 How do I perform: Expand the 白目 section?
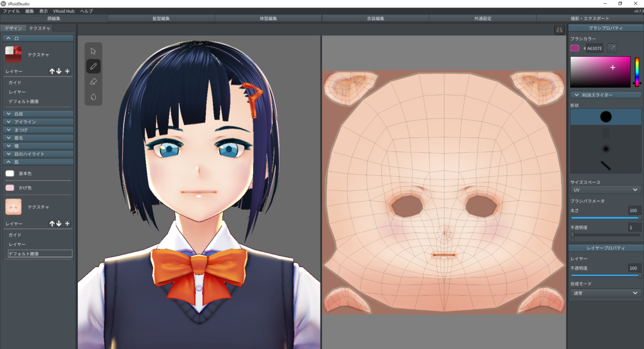coord(38,114)
